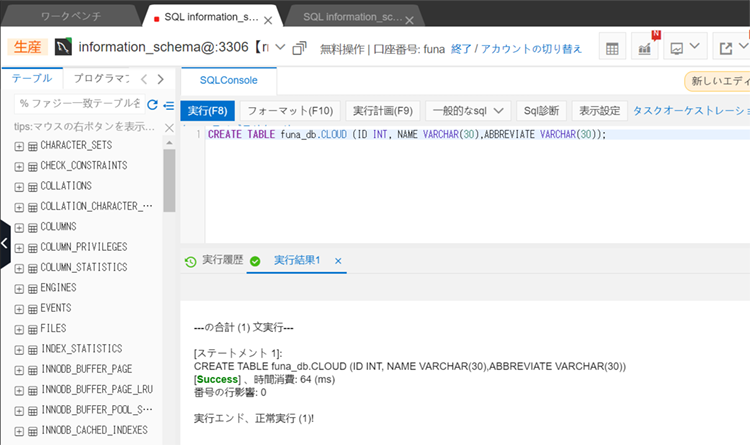The width and height of the screenshot is (750, 445).
Task: Expand the ENGINES table node
Action: pyautogui.click(x=19, y=289)
